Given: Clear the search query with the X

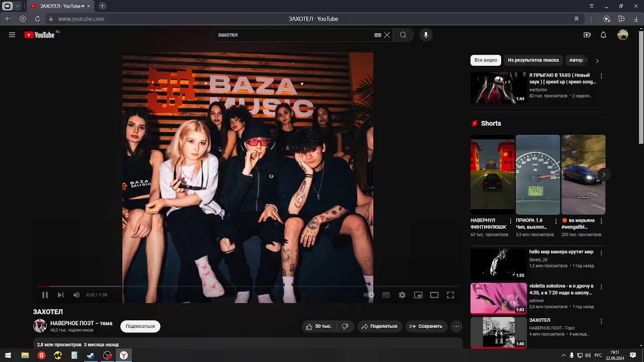Looking at the screenshot, I should (387, 35).
